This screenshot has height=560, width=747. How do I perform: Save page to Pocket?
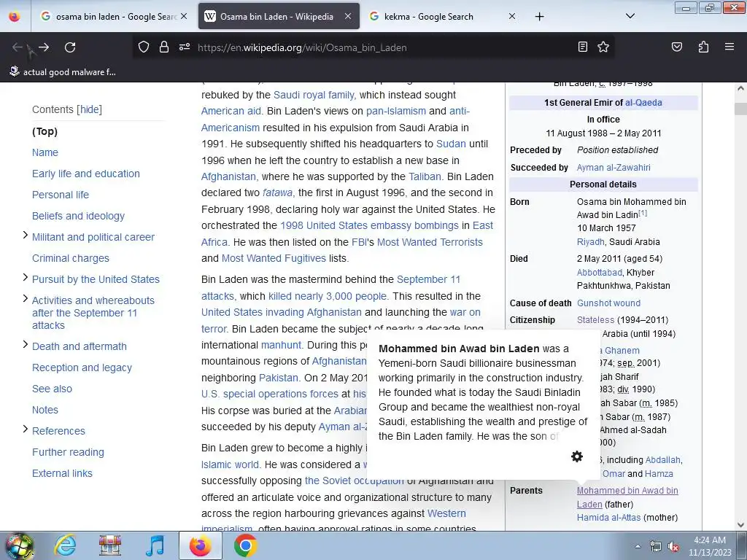[677, 47]
